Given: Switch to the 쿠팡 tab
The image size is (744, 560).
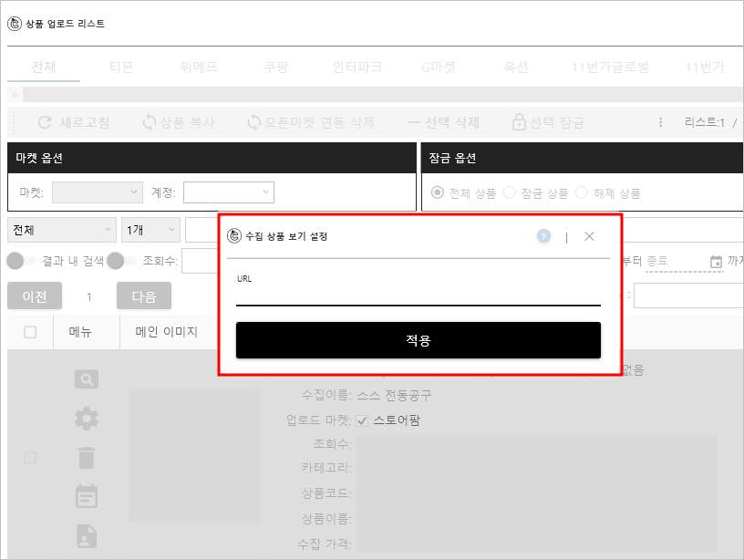Looking at the screenshot, I should pyautogui.click(x=275, y=67).
